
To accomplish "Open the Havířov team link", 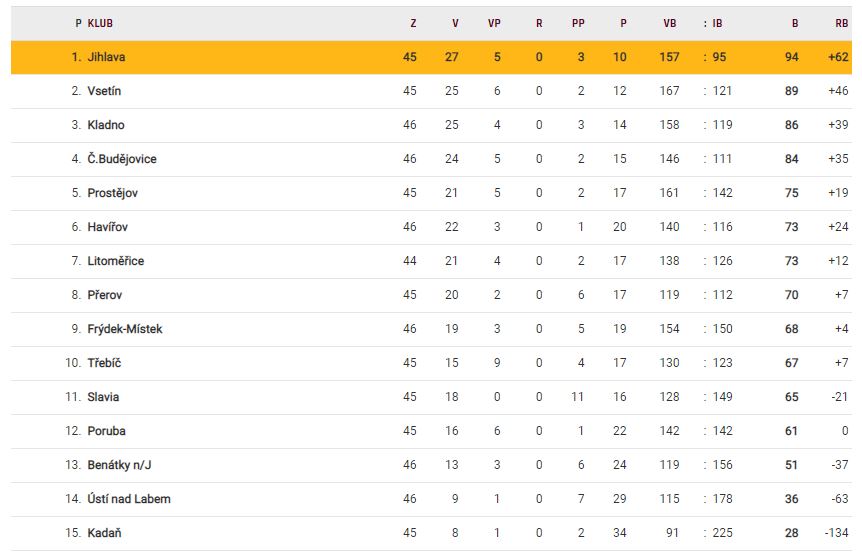I will pos(108,227).
